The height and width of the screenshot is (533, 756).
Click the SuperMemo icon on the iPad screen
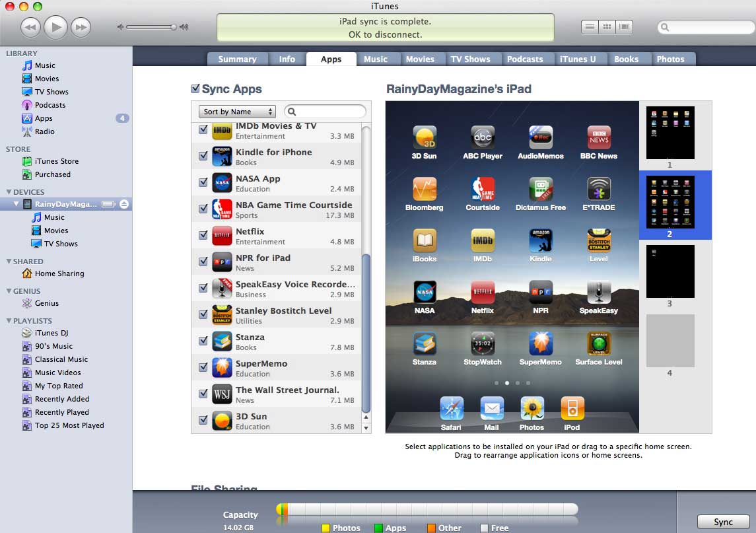(541, 344)
